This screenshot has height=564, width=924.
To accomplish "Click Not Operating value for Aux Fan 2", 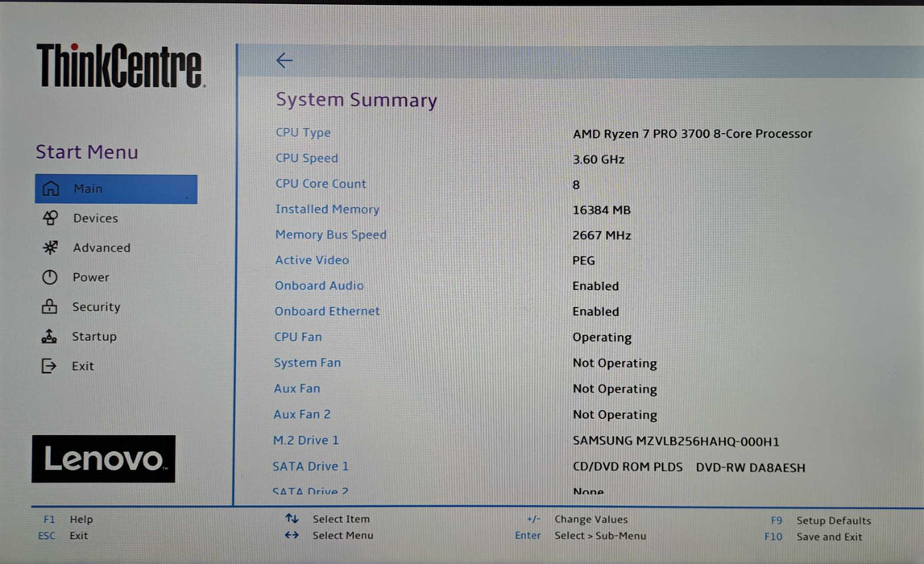I will coord(615,415).
